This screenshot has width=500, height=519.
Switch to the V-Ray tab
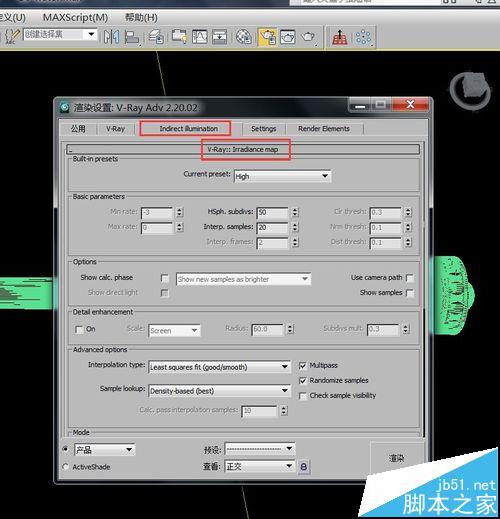[115, 129]
